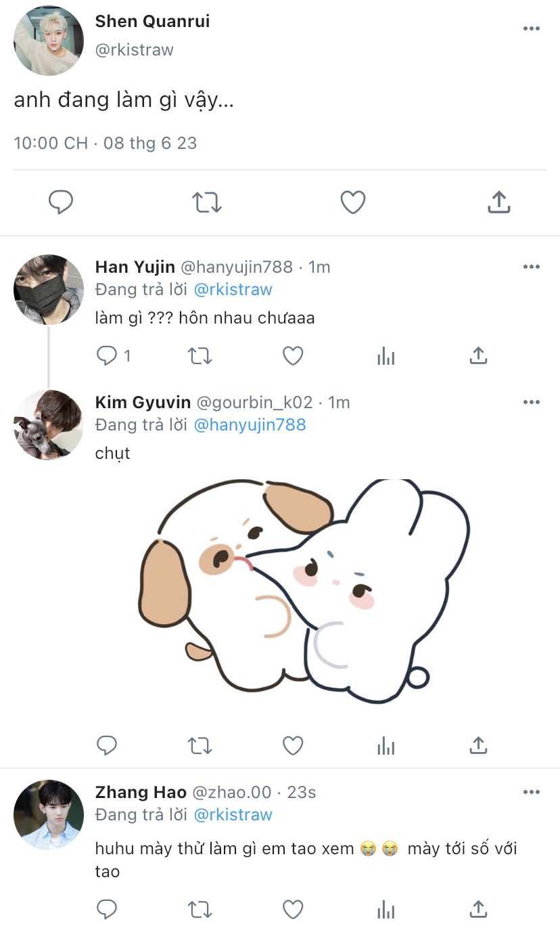Retweet Zhang Hao's reply
Screen dimensions: 560x928
[x=200, y=908]
